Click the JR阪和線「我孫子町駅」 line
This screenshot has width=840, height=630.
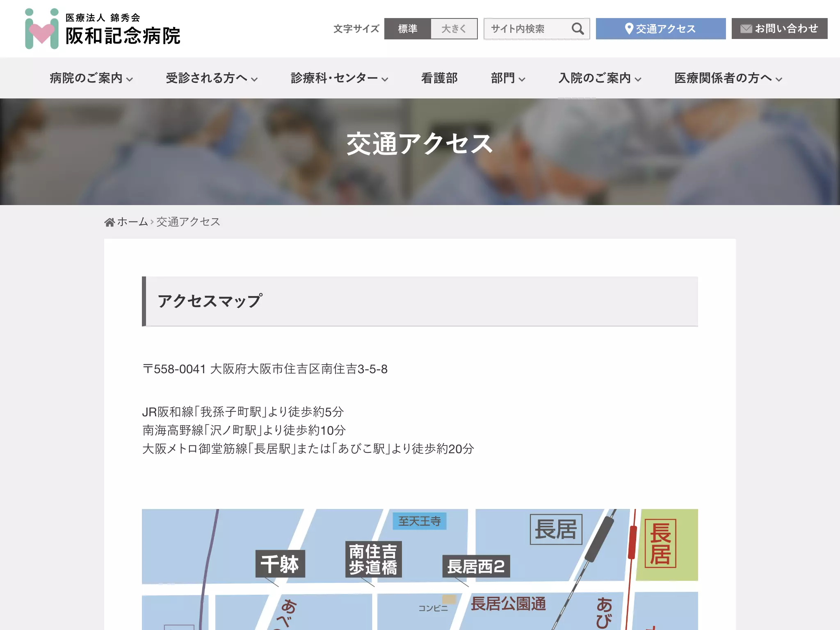click(x=243, y=411)
